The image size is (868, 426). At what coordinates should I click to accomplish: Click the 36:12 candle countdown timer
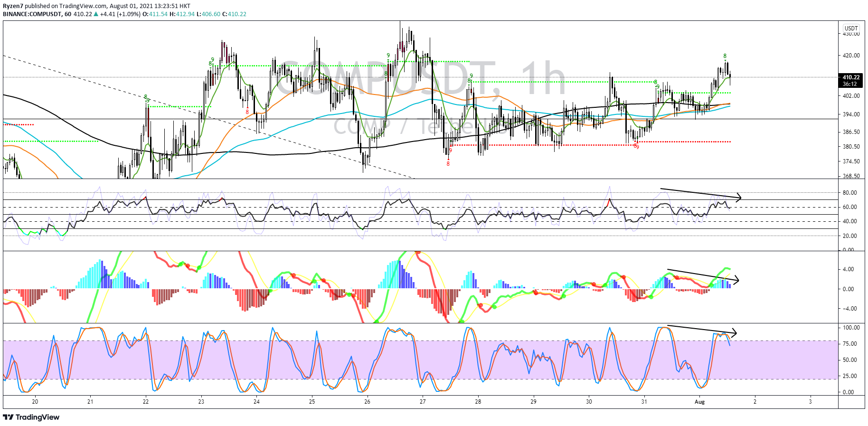point(850,84)
